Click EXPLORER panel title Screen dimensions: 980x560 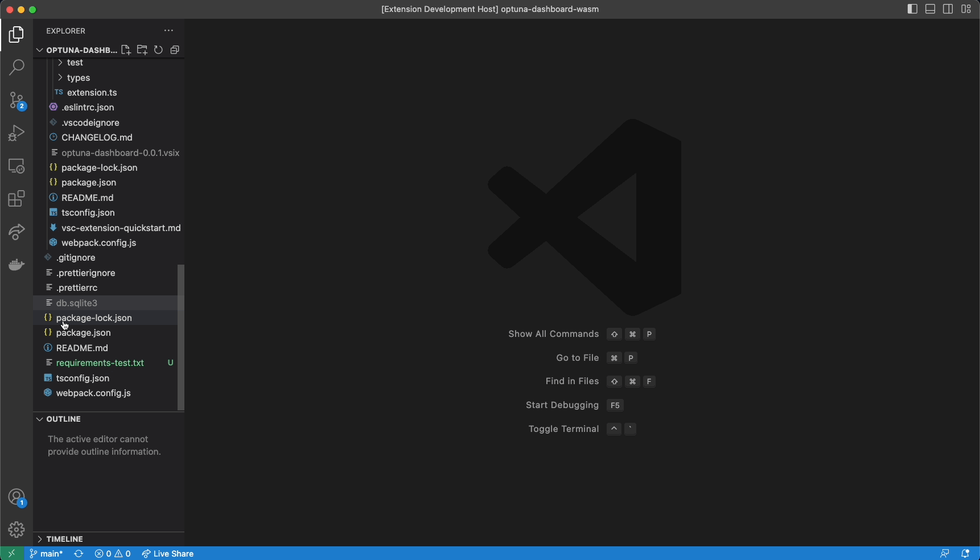click(x=66, y=31)
